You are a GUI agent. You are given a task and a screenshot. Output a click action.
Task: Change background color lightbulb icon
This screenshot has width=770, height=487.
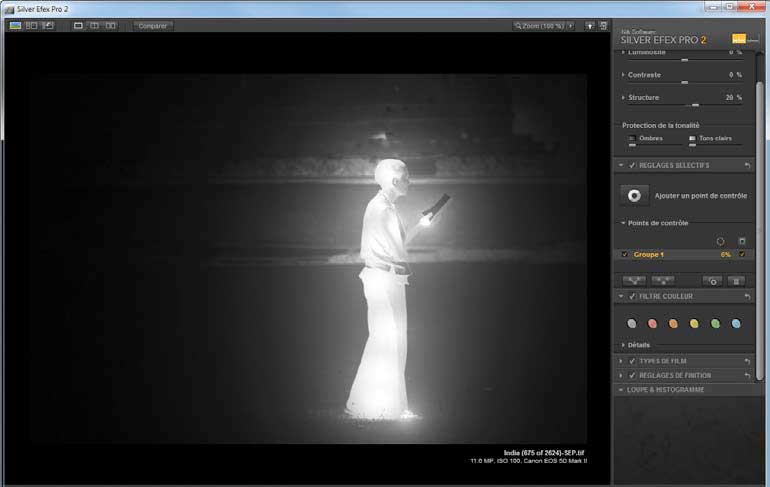point(590,26)
